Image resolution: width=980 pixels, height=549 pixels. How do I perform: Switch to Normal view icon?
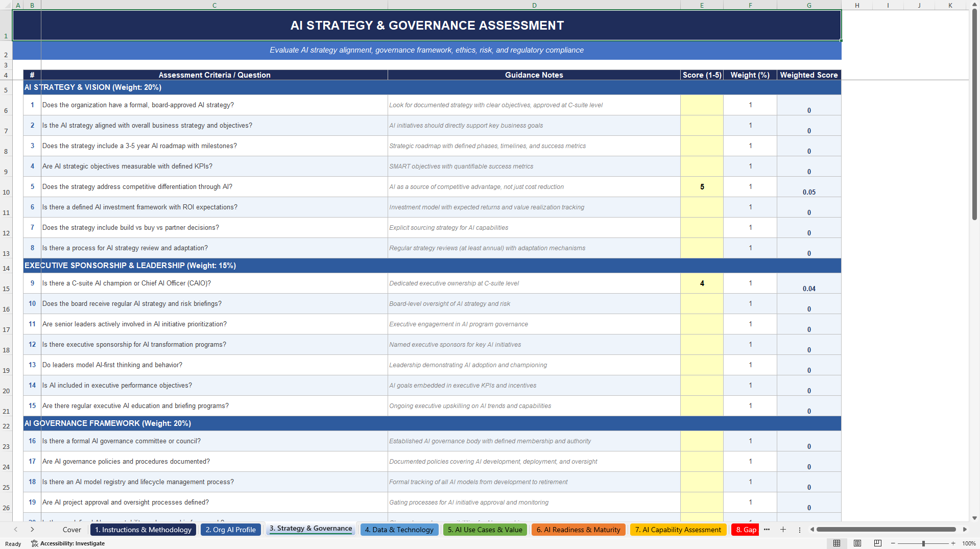coord(836,543)
